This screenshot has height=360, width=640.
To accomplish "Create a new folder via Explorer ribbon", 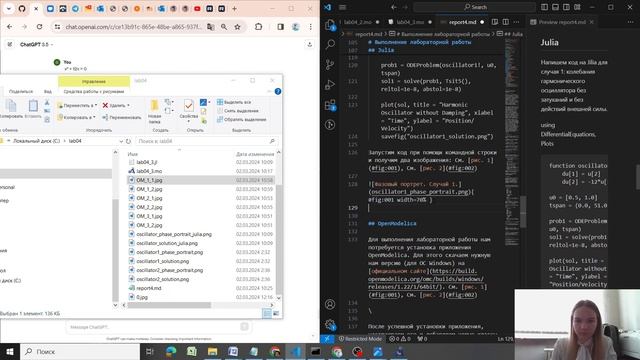I will pyautogui.click(x=154, y=111).
